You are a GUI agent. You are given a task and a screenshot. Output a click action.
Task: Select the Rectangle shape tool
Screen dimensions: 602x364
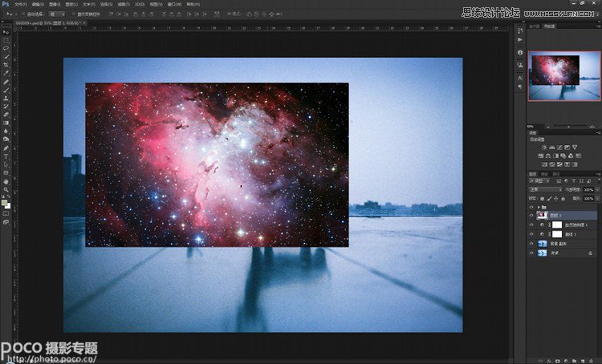pos(6,172)
